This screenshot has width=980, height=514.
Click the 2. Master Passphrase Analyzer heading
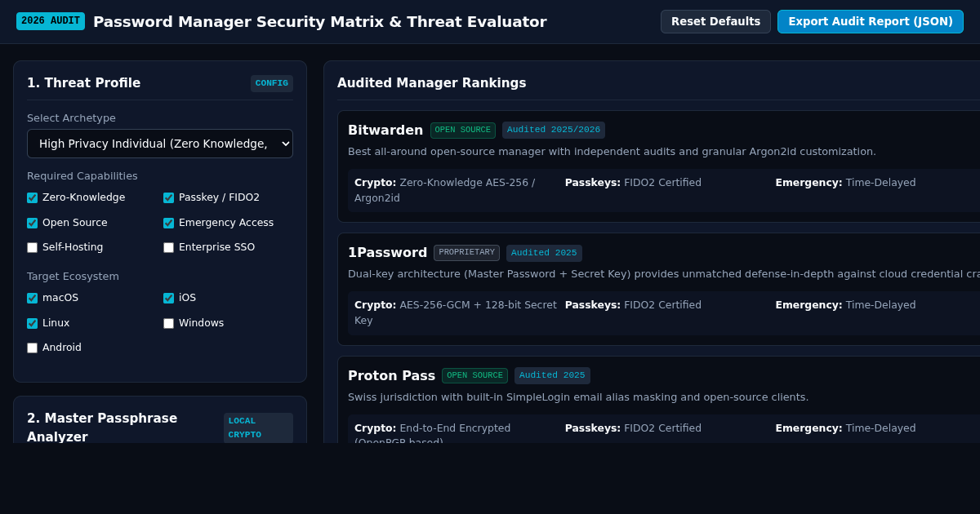click(102, 428)
